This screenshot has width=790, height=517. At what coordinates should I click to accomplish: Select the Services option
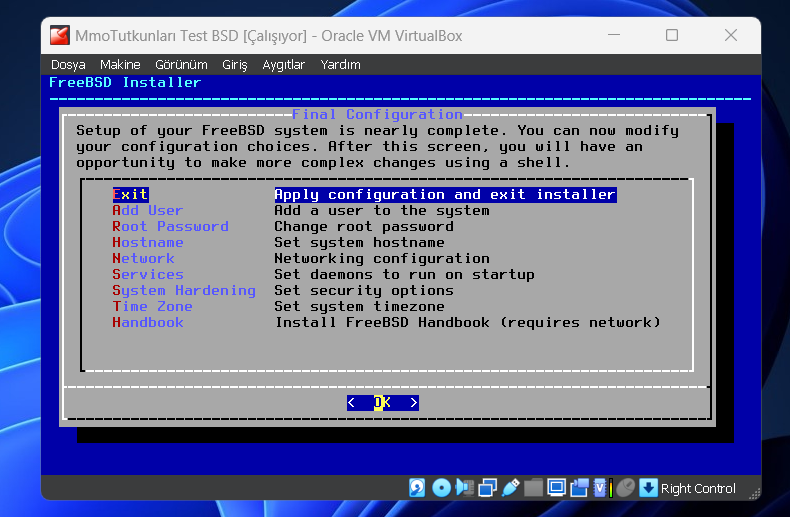(x=148, y=275)
